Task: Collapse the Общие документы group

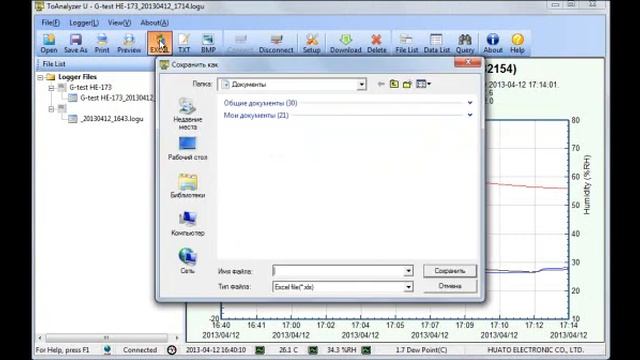Action: pos(470,103)
